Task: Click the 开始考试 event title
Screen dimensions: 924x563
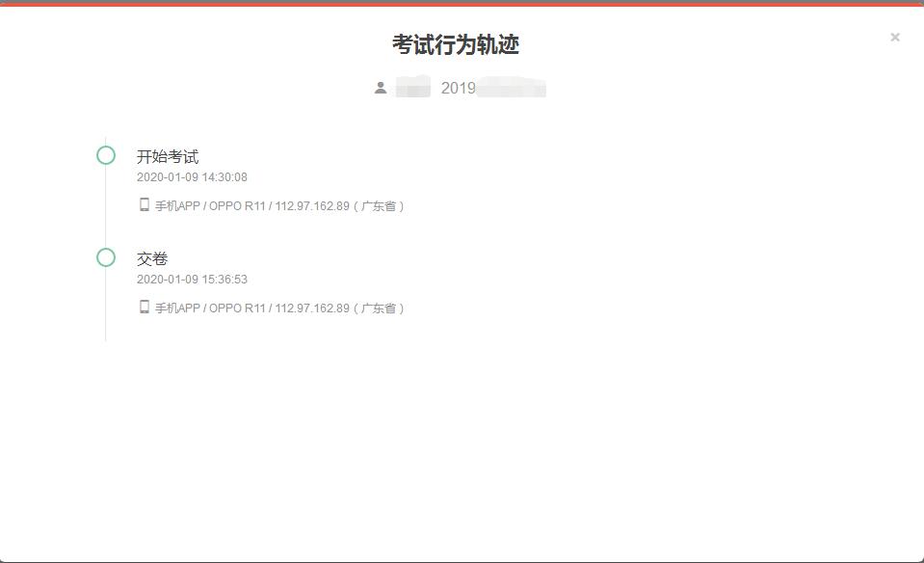Action: 168,157
